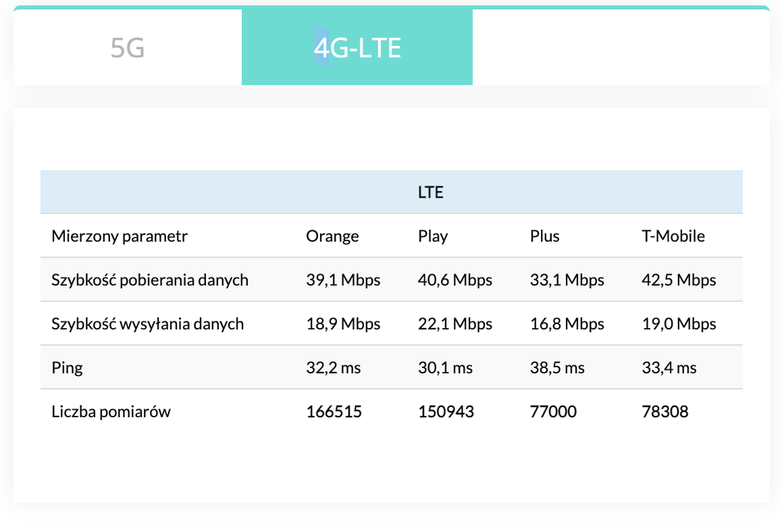Click the Ping row label
782x532 pixels.
[x=68, y=368]
